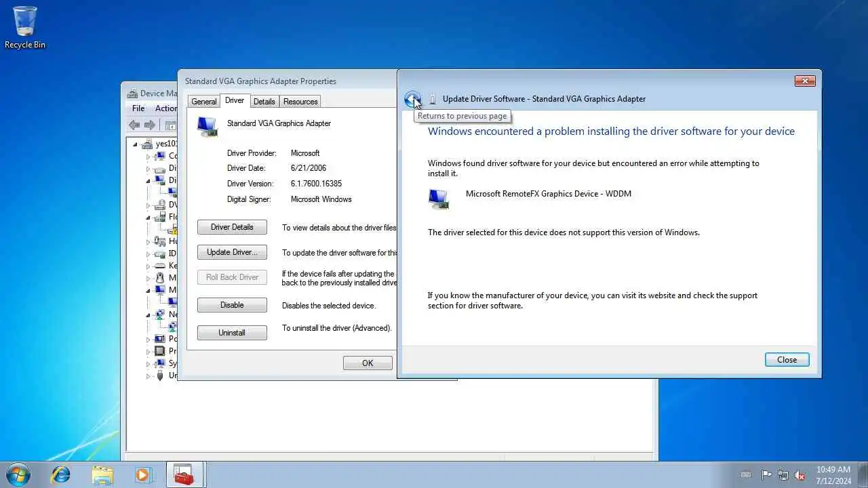Select the USB controllers plug icon
Viewport: 868px width, 488px height.
coord(159,375)
